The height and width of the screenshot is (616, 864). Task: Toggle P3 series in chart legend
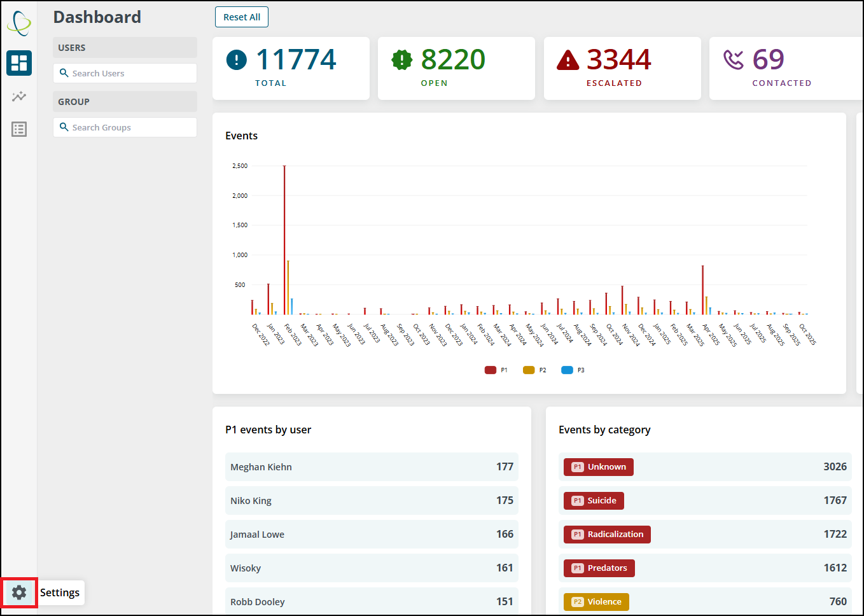[x=573, y=370]
